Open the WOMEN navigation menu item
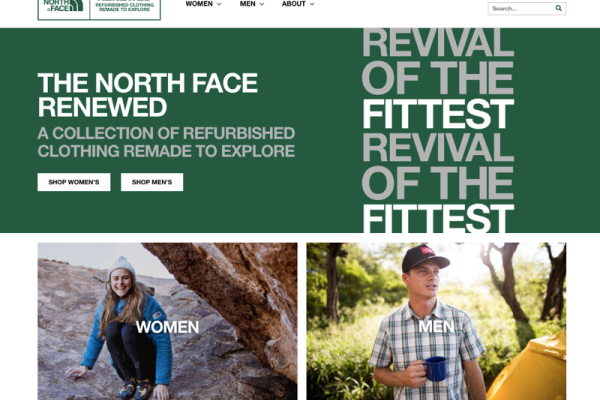600x400 pixels. click(199, 4)
